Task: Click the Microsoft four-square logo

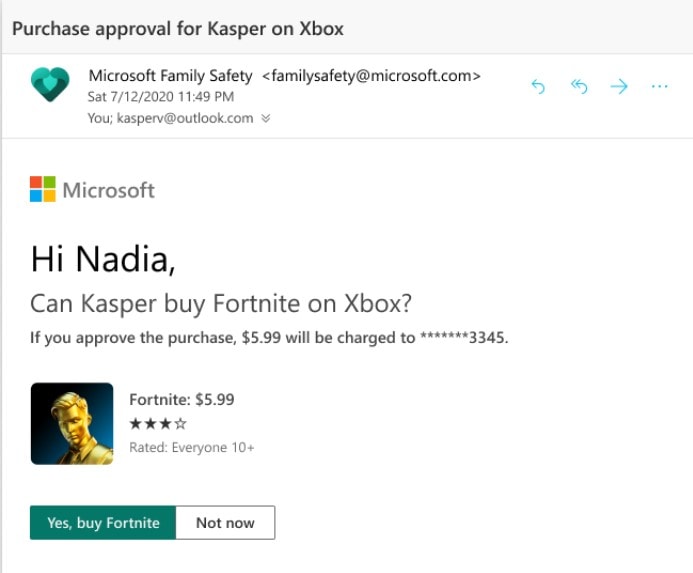Action: tap(43, 189)
